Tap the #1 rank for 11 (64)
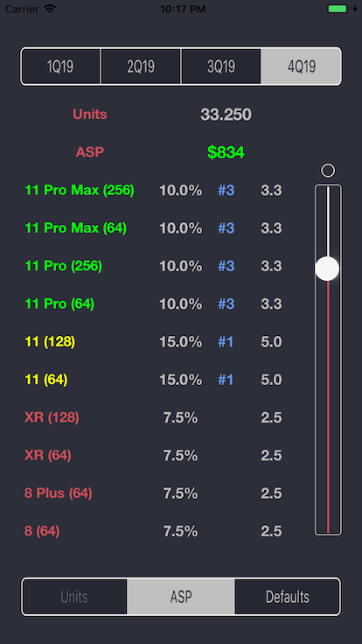The height and width of the screenshot is (644, 362). [226, 380]
